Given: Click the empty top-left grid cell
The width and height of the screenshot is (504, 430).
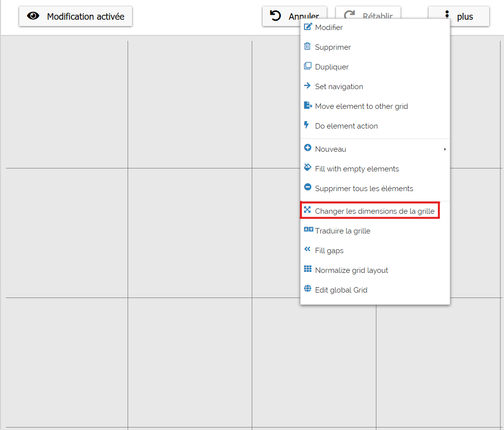Looking at the screenshot, I should (x=67, y=103).
